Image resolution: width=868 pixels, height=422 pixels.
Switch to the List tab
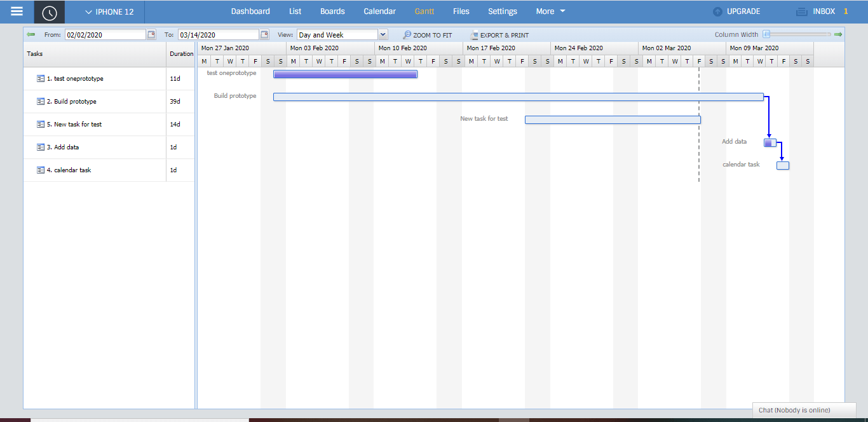pyautogui.click(x=295, y=11)
